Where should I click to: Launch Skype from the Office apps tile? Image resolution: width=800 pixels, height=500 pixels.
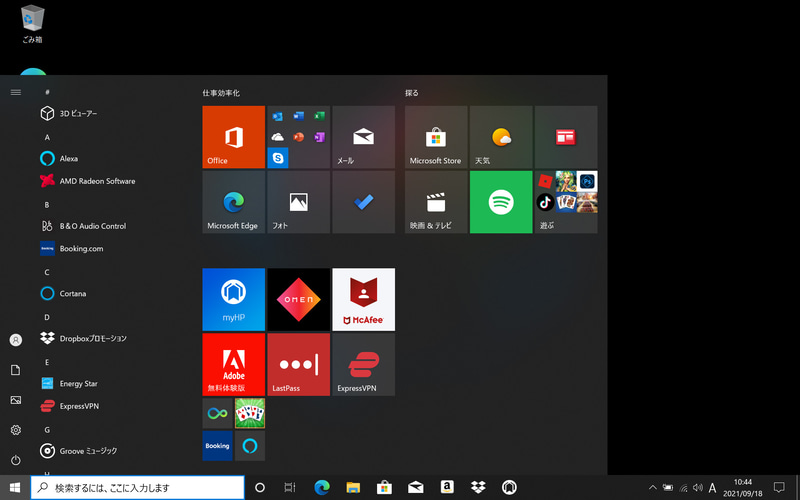[x=278, y=158]
